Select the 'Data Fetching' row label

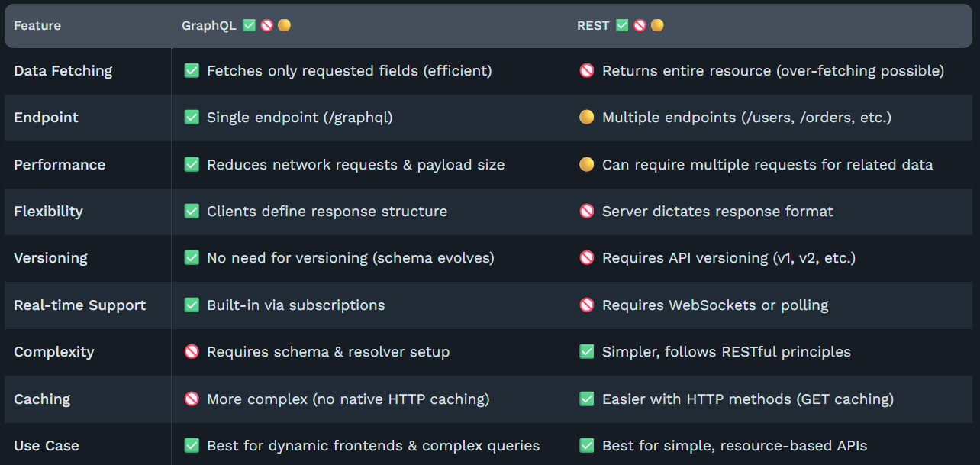[x=63, y=71]
